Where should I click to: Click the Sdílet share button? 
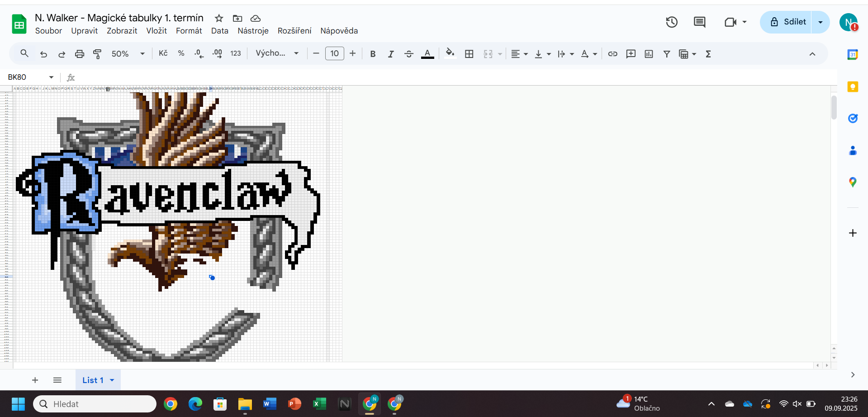(786, 22)
